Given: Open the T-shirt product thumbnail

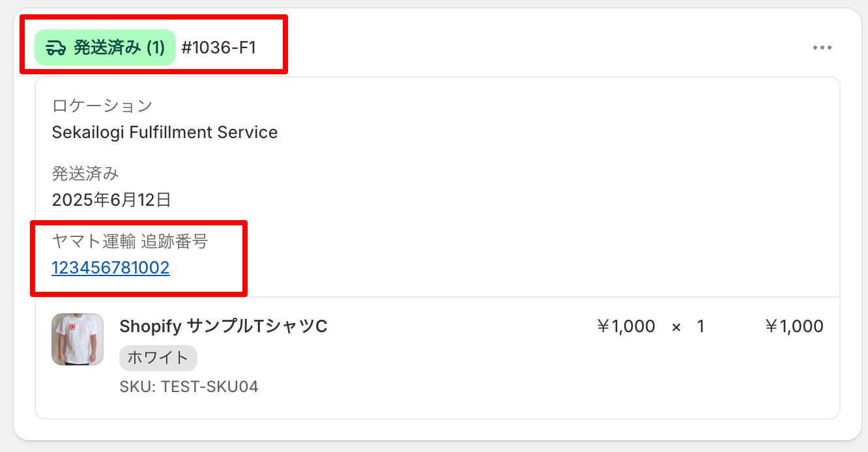Looking at the screenshot, I should coord(78,339).
